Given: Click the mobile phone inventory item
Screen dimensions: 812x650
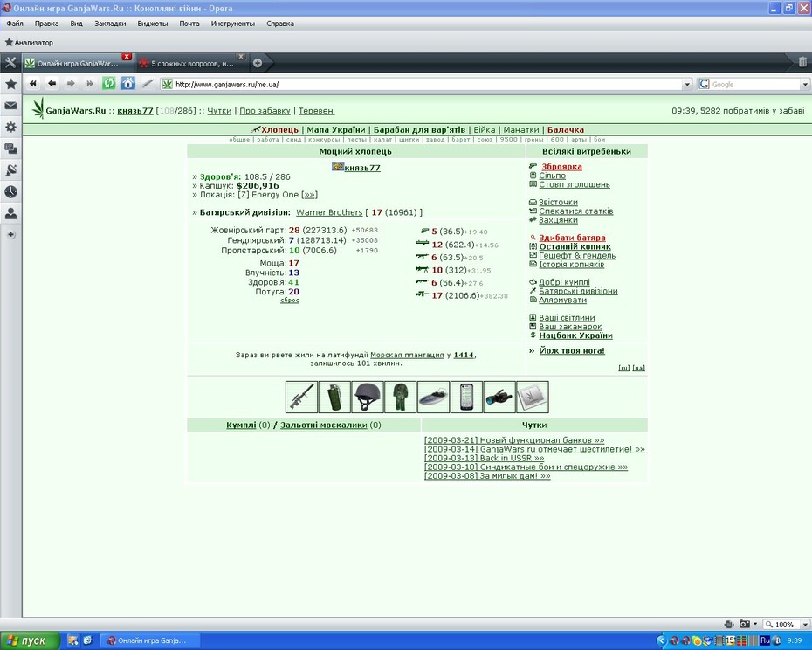Looking at the screenshot, I should click(466, 397).
